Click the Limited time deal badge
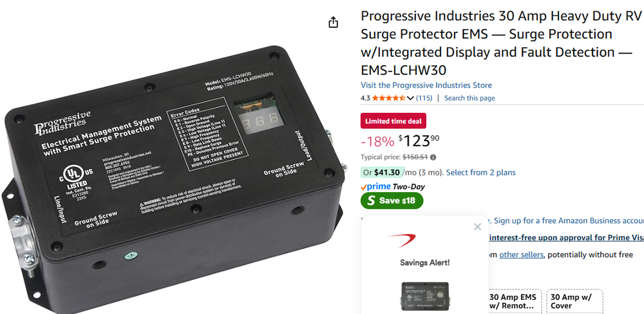644x314 pixels. (393, 121)
